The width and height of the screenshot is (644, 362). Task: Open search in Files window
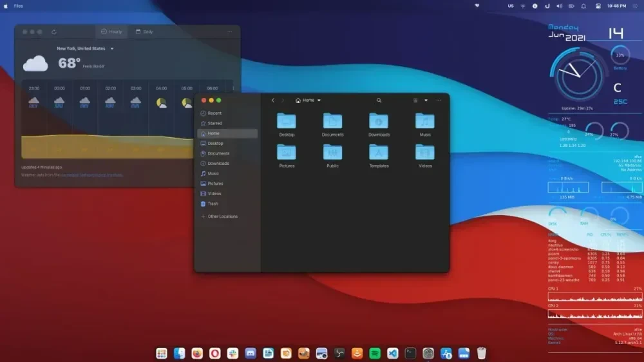[379, 100]
